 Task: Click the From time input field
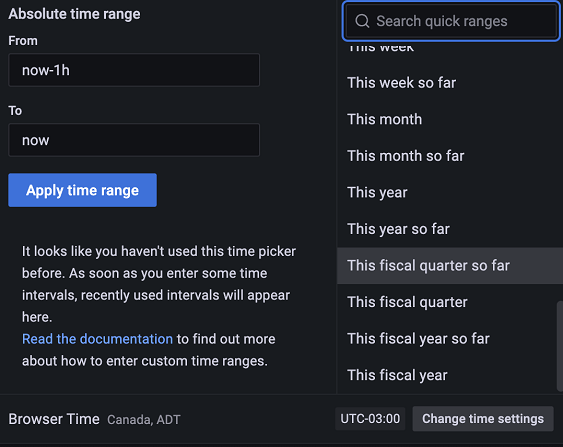(x=134, y=70)
